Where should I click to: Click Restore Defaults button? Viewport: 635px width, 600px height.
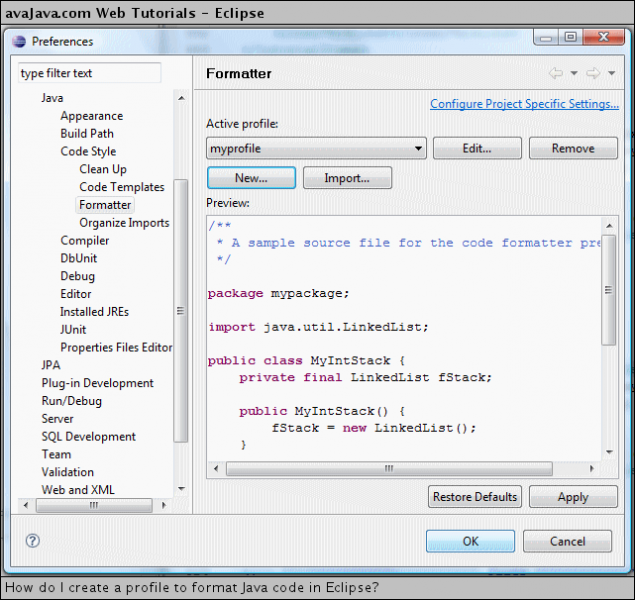point(475,497)
